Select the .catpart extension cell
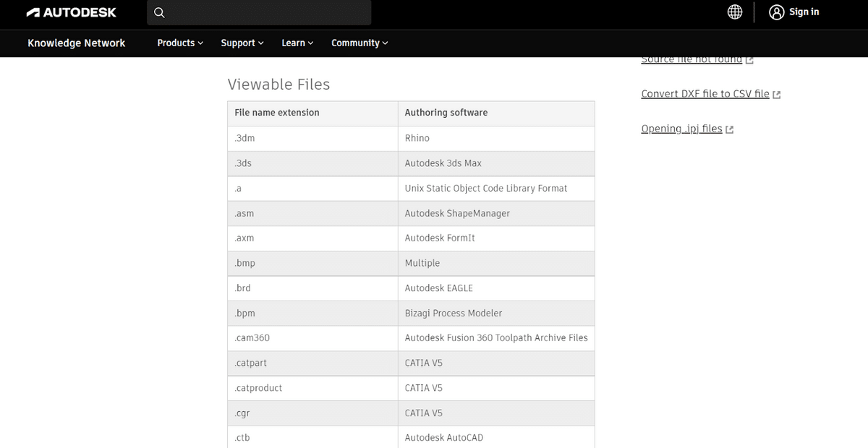The height and width of the screenshot is (448, 868). tap(312, 363)
